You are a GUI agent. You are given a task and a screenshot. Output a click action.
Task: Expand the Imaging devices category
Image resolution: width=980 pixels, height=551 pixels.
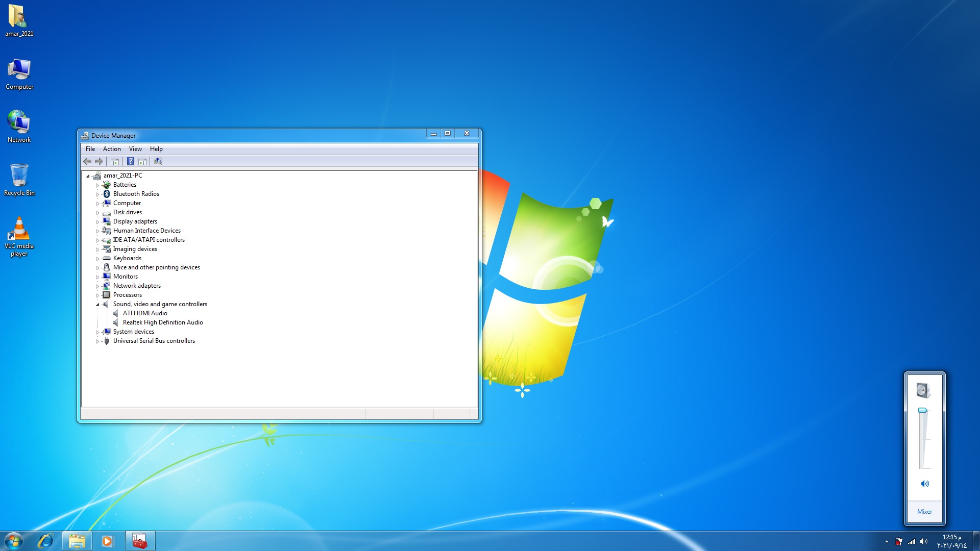[x=97, y=249]
